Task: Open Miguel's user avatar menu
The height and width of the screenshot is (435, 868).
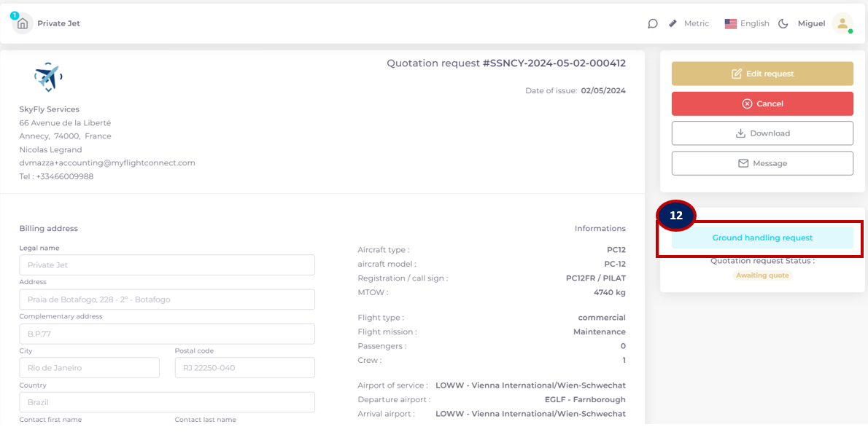Action: [x=842, y=23]
